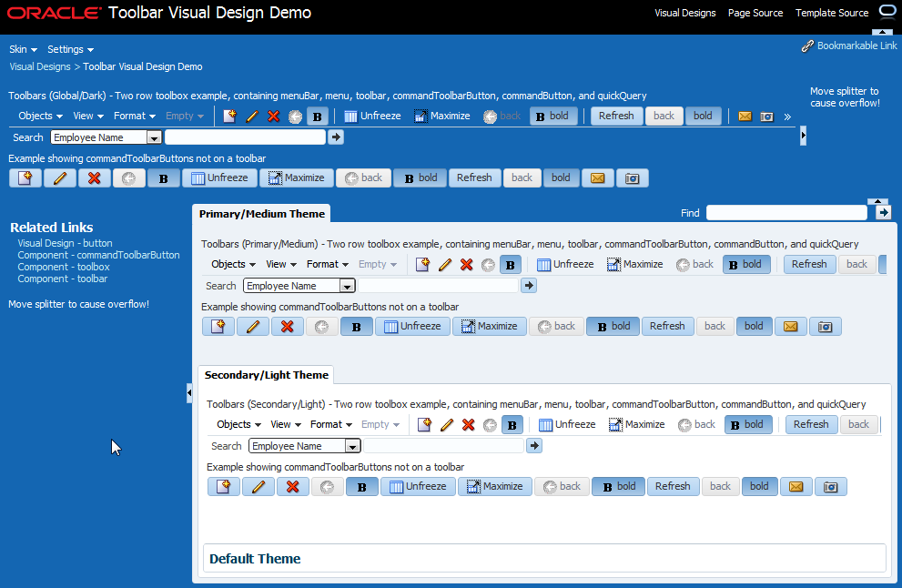Image resolution: width=902 pixels, height=588 pixels.
Task: Click red X delete icon in Secondary/Light toolbar
Action: [x=468, y=424]
